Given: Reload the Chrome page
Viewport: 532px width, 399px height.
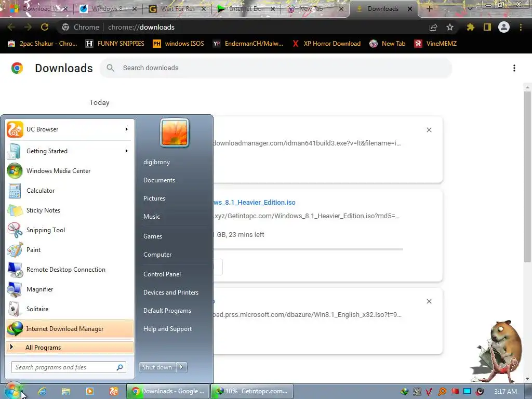Looking at the screenshot, I should pyautogui.click(x=45, y=27).
